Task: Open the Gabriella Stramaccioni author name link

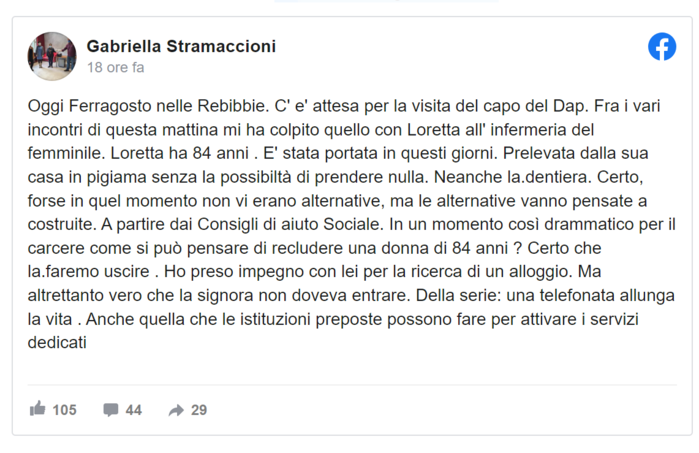Action: [x=181, y=46]
